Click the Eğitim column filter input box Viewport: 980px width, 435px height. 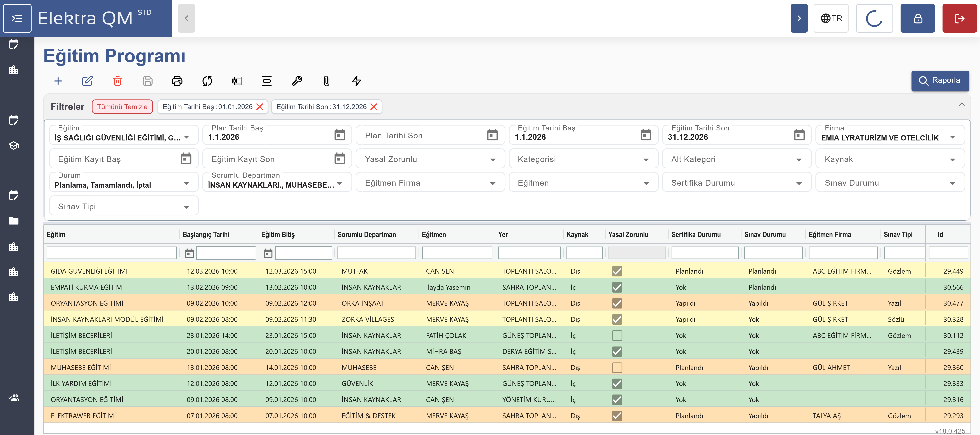coord(112,253)
